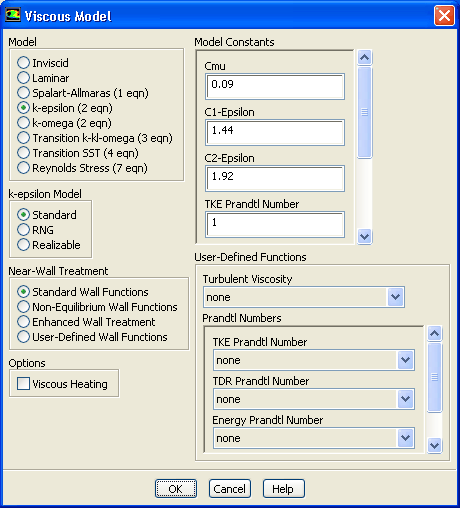Screen dimensions: 460x508
Task: Select the Laminar model radio button
Action: 23,78
